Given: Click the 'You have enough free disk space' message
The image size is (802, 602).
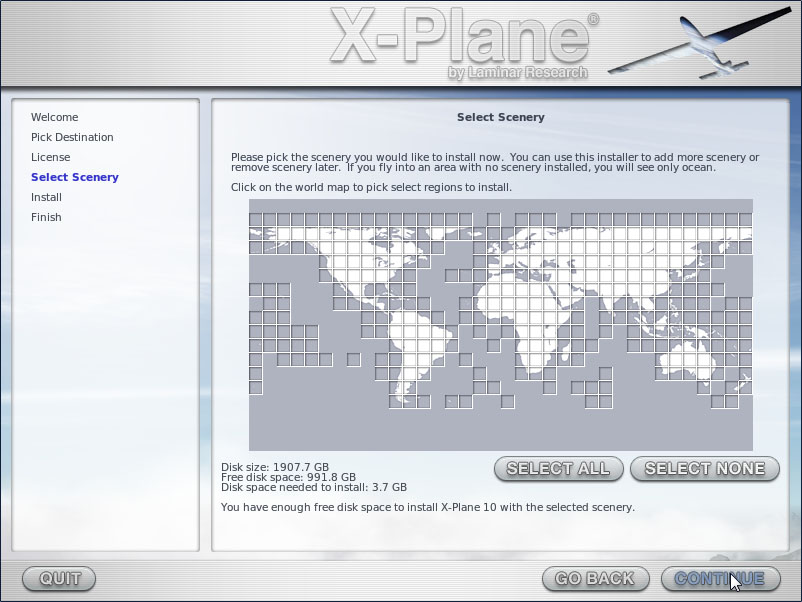Looking at the screenshot, I should 428,507.
